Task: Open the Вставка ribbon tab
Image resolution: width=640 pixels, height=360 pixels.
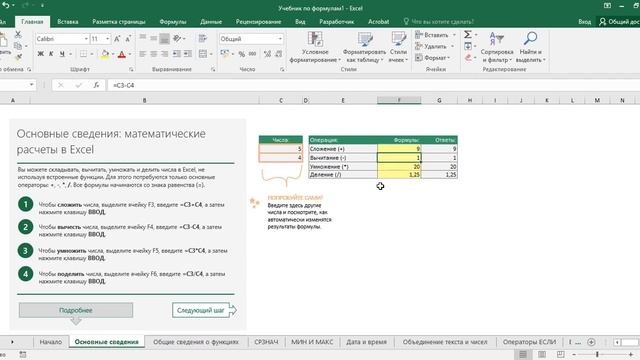Action: pyautogui.click(x=68, y=22)
